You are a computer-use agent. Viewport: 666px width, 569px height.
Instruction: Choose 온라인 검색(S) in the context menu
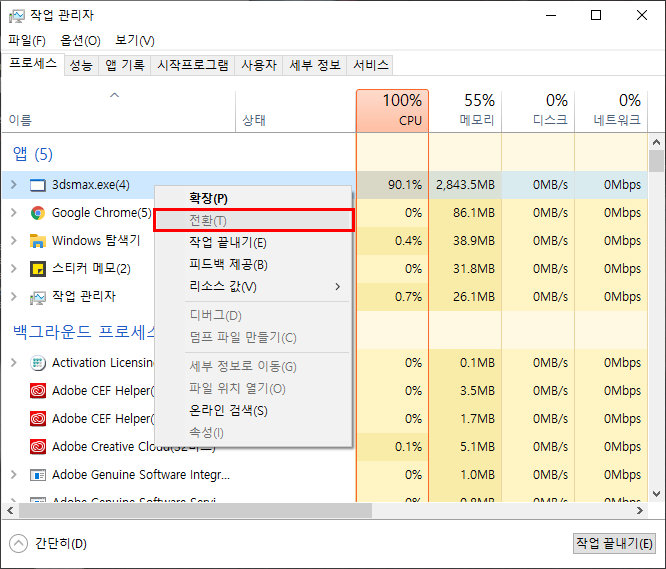(253, 411)
